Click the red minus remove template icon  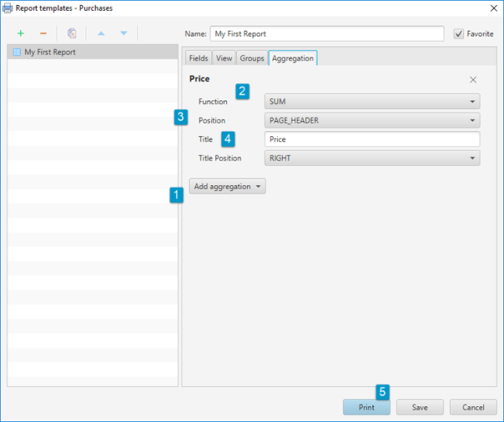click(x=43, y=34)
